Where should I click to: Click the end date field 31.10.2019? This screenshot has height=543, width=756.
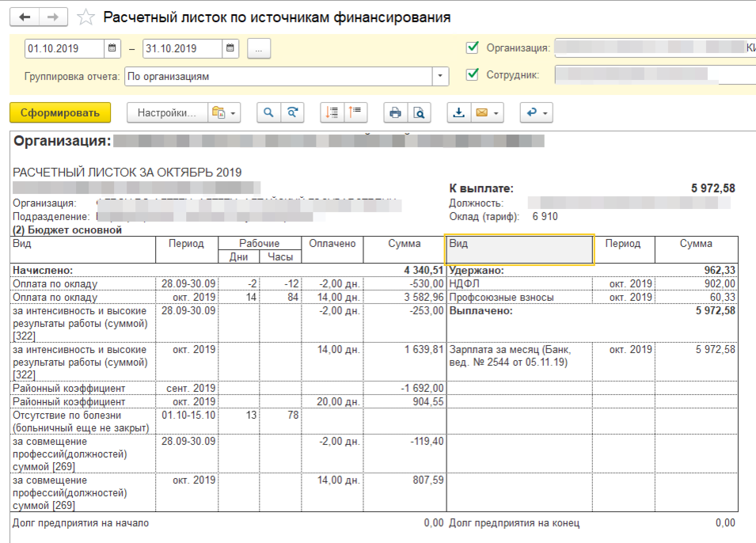[x=183, y=49]
